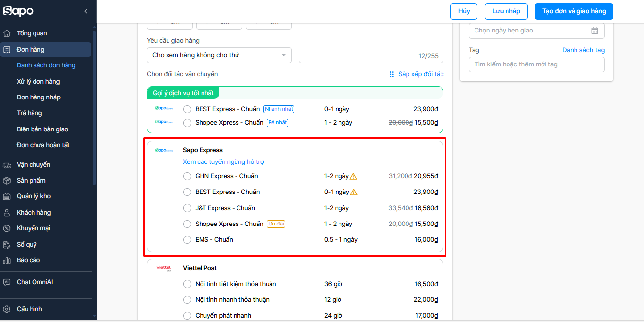The image size is (644, 322).
Task: Click the Sổ quỹ ledger icon
Action: (x=7, y=245)
